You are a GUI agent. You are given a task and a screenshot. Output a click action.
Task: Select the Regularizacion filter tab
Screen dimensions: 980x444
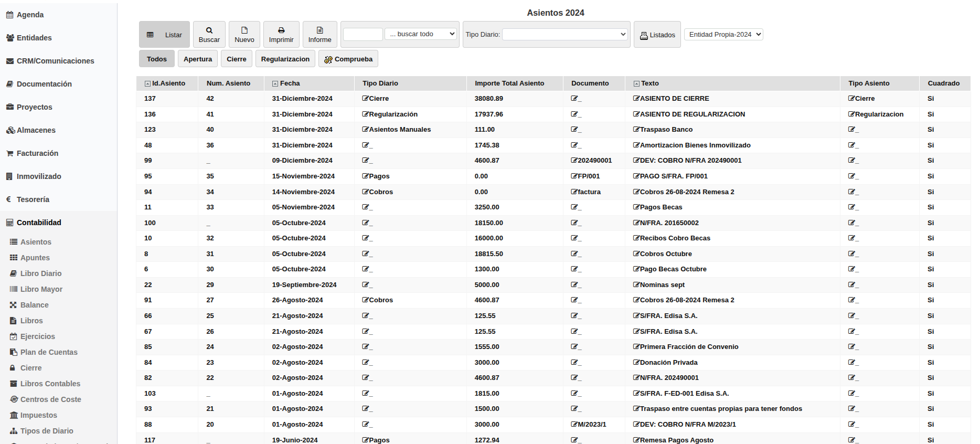(x=285, y=59)
